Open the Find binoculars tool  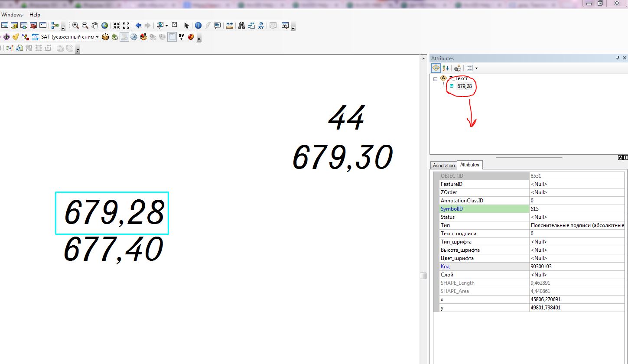pos(241,26)
